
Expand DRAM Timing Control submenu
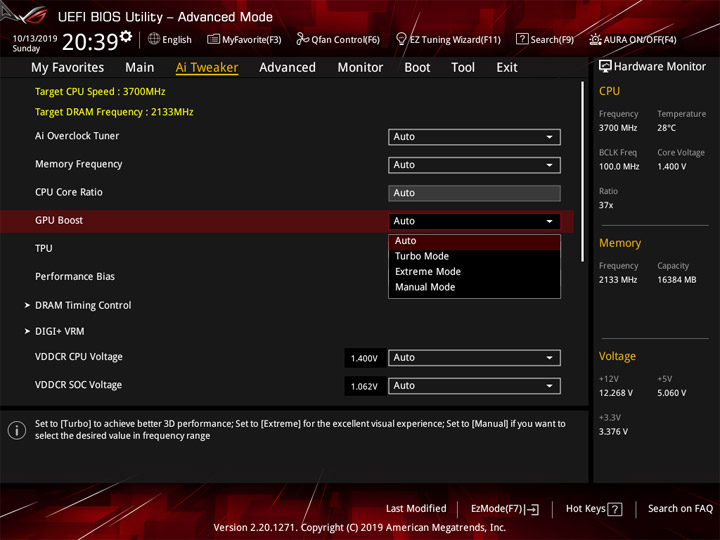coord(83,305)
